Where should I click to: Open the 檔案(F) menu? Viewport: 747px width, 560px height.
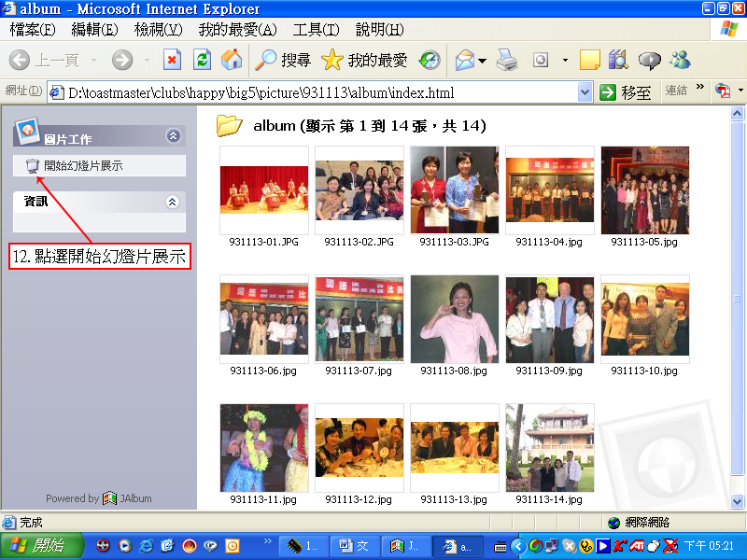[x=33, y=30]
